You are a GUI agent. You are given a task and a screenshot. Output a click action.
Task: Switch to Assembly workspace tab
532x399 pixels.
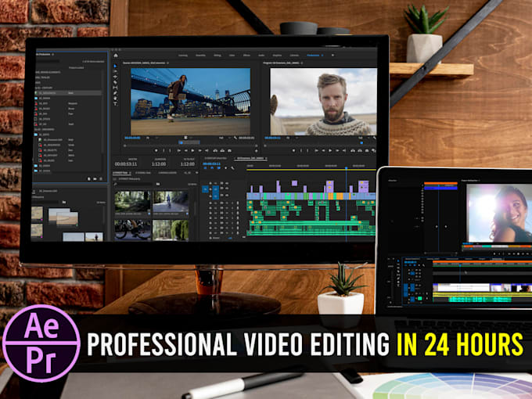[200, 55]
